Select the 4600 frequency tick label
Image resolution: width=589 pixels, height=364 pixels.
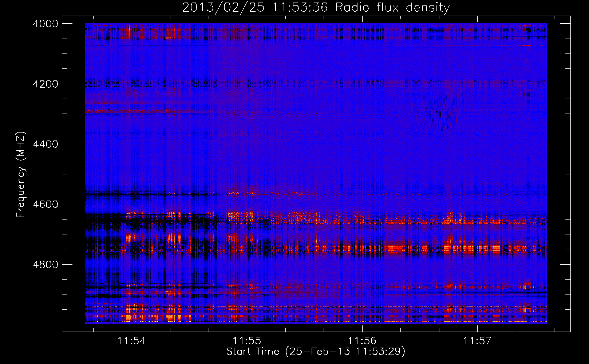point(46,204)
